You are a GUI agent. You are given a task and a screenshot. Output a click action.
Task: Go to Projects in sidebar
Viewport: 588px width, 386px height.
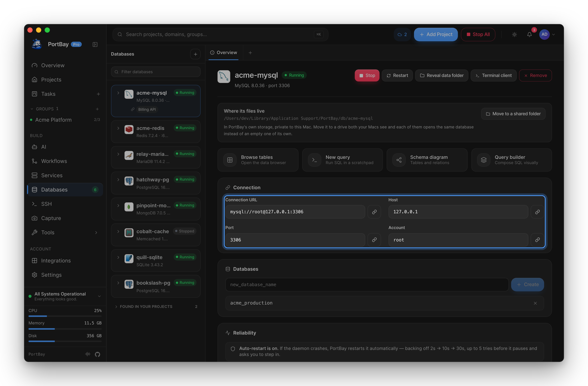pos(65,80)
